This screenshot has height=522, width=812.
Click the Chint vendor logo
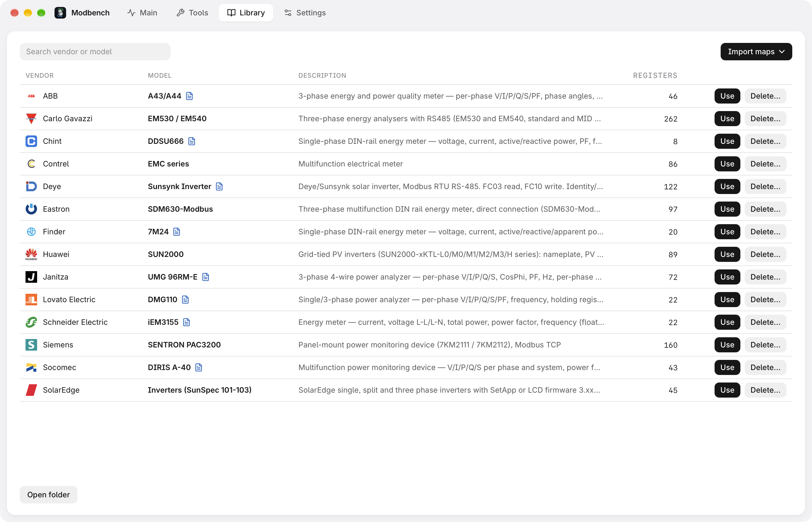click(31, 141)
